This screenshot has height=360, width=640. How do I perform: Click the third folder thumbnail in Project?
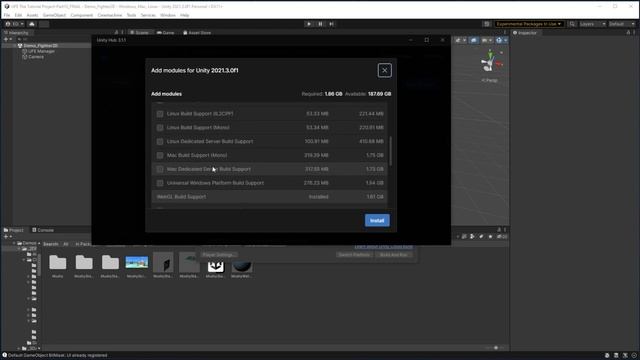110,262
